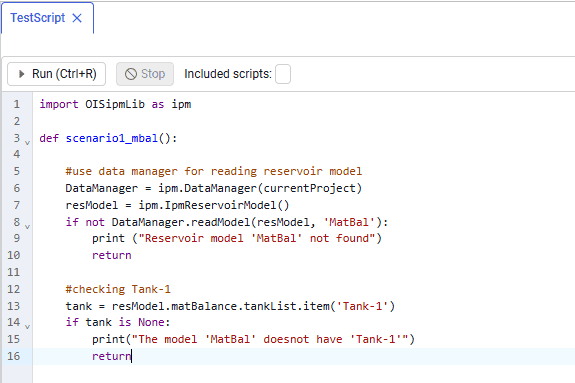Screen dimensions: 575x383
Task: Click the Stop button
Action: (x=145, y=74)
